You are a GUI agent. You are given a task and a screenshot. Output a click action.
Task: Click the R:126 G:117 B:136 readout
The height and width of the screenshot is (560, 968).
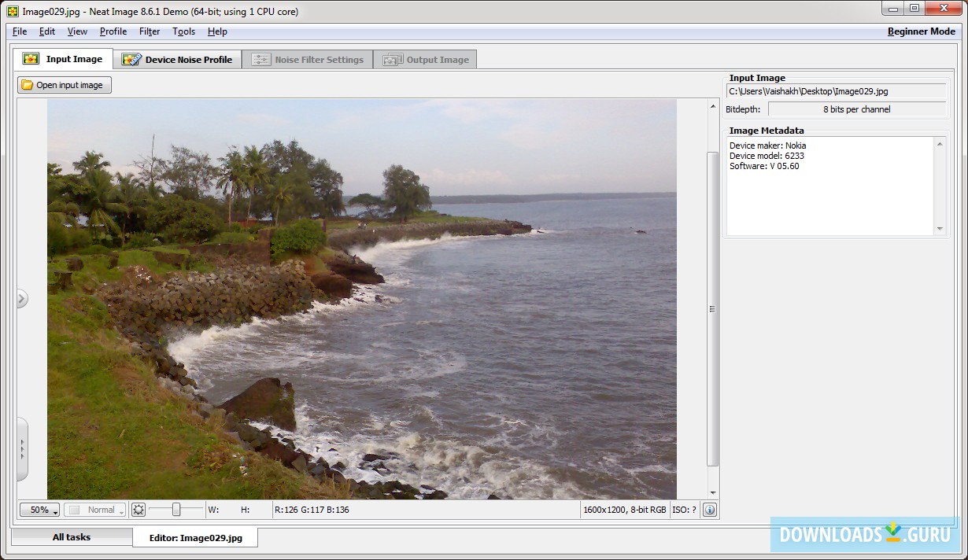pos(312,510)
